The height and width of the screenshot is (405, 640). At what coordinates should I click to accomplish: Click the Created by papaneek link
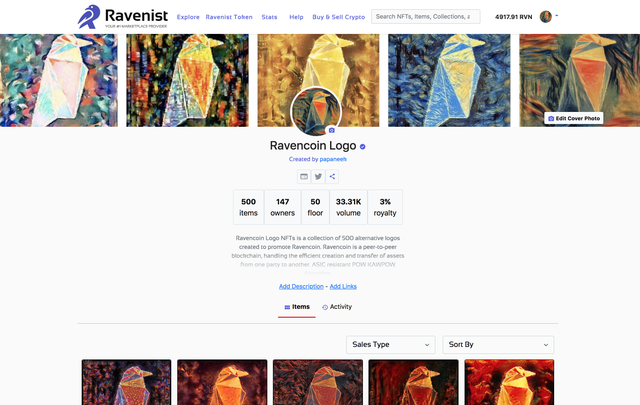click(x=318, y=159)
